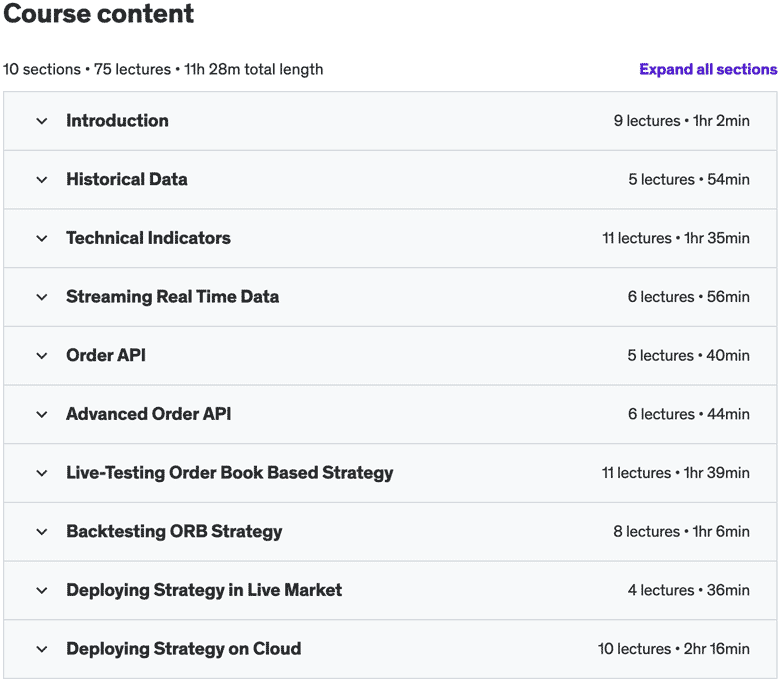Open the Historical Data section title

click(x=127, y=179)
